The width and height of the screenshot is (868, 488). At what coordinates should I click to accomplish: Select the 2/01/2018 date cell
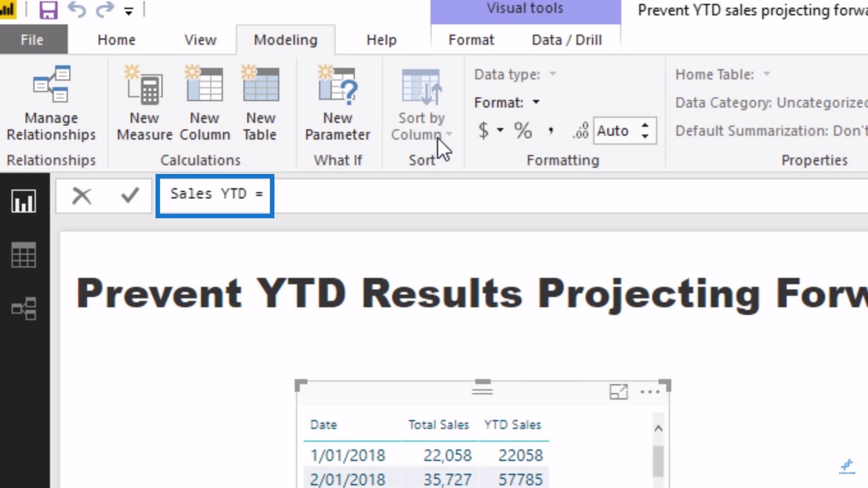coord(348,479)
